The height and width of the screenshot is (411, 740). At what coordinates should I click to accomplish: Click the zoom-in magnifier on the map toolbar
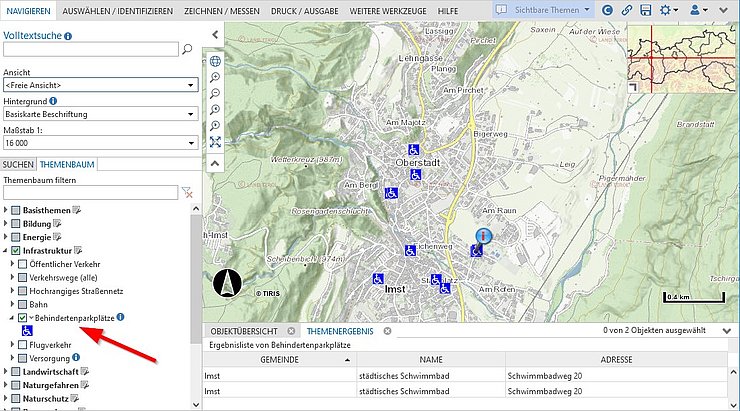[215, 77]
